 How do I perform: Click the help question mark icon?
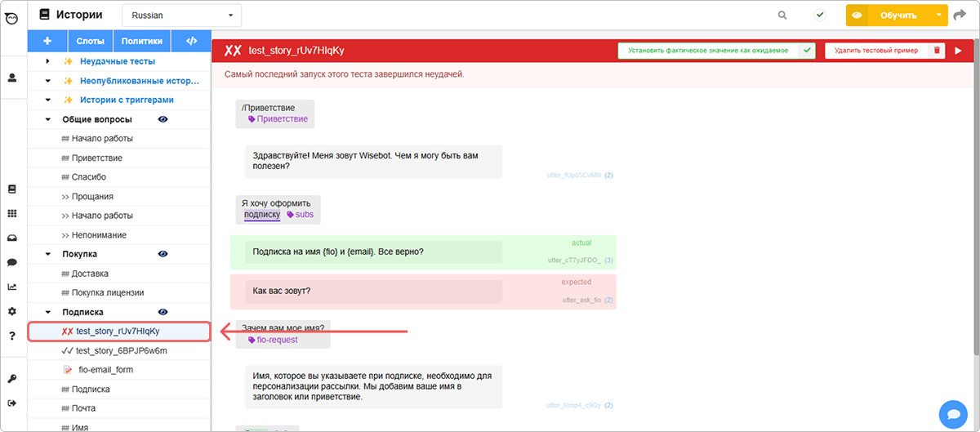point(12,336)
